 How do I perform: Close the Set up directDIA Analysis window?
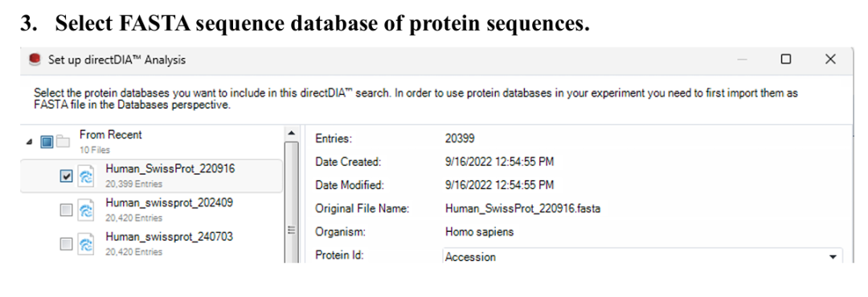tap(829, 59)
